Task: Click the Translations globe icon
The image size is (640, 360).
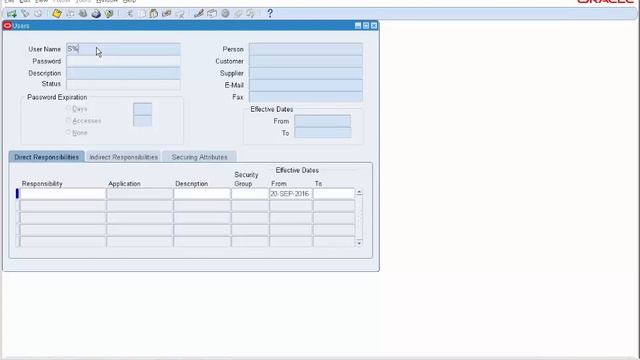Action: click(225, 13)
